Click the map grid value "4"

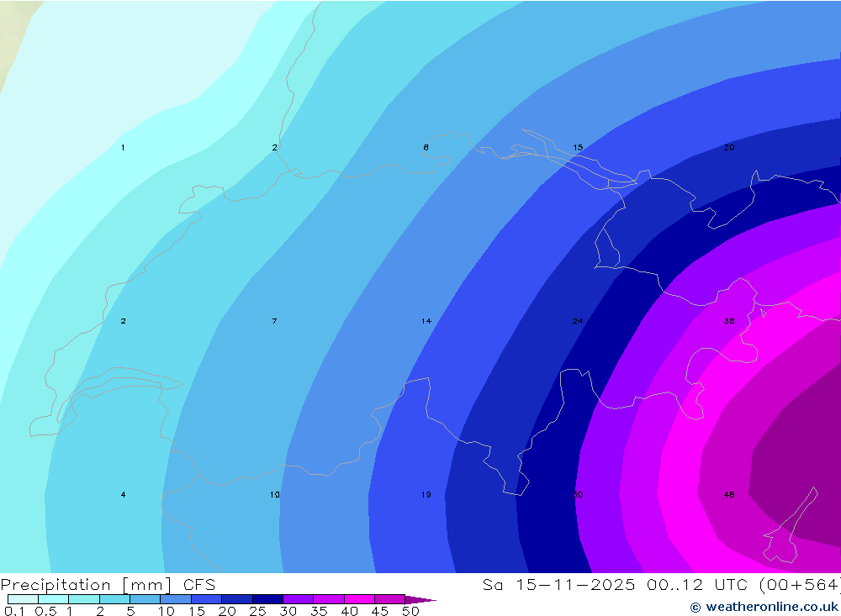[124, 495]
